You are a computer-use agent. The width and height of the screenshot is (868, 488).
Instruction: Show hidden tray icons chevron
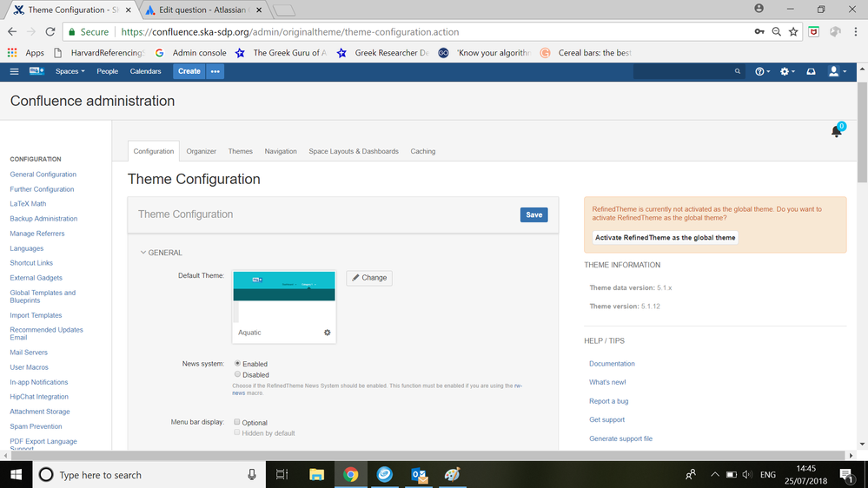(x=715, y=475)
